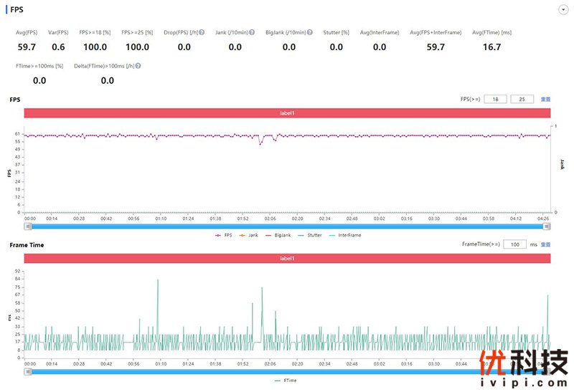Toggle Stutter series in legend
The width and height of the screenshot is (574, 392).
pos(309,234)
